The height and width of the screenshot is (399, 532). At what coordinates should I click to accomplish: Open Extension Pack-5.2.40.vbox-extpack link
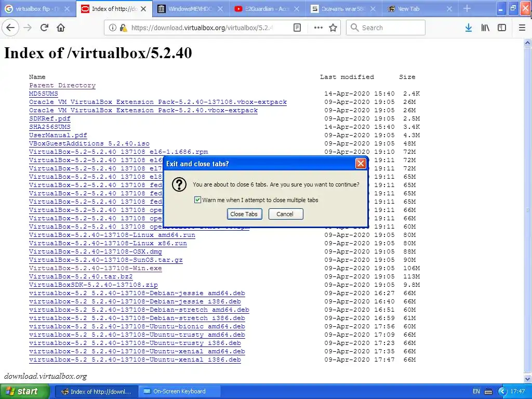point(143,110)
